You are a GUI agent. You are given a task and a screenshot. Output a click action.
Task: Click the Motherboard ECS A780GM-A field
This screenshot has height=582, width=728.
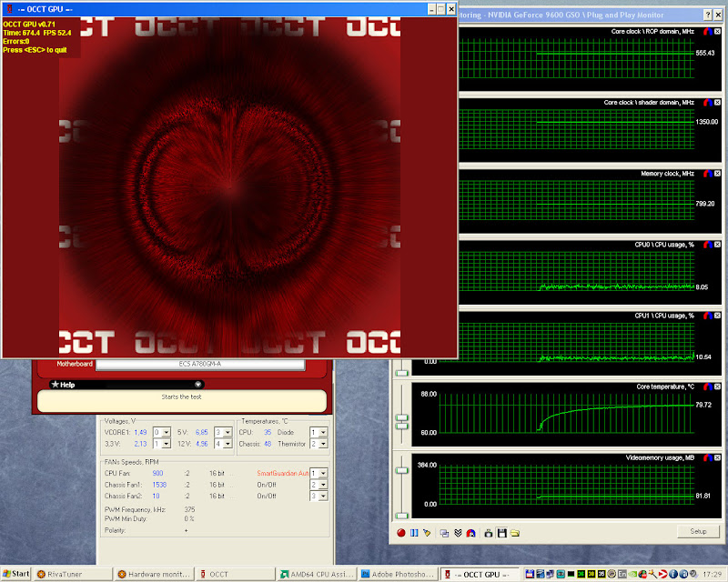pos(200,365)
